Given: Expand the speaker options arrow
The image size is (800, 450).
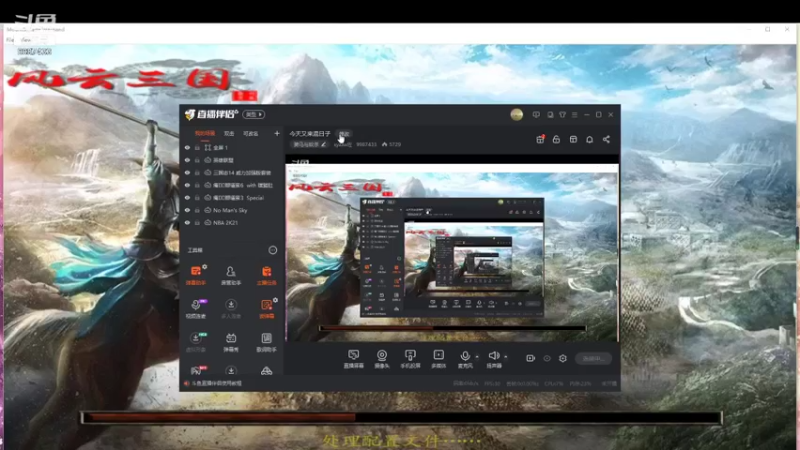Looking at the screenshot, I should point(506,357).
